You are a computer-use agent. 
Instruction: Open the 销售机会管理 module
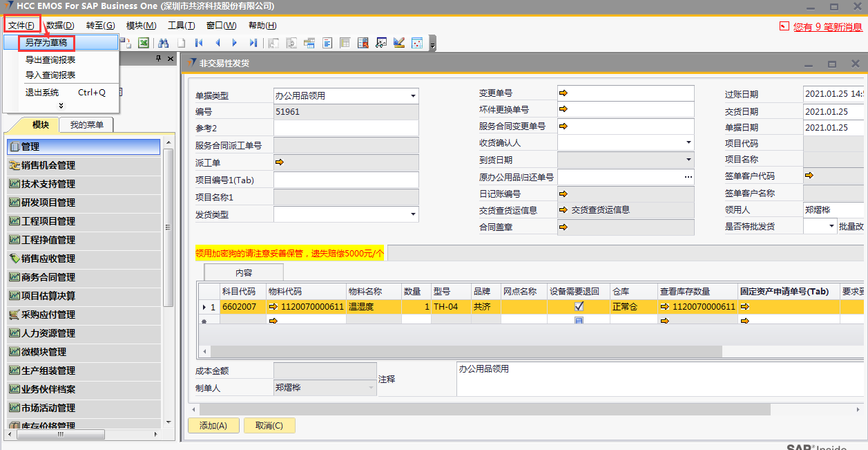point(48,165)
